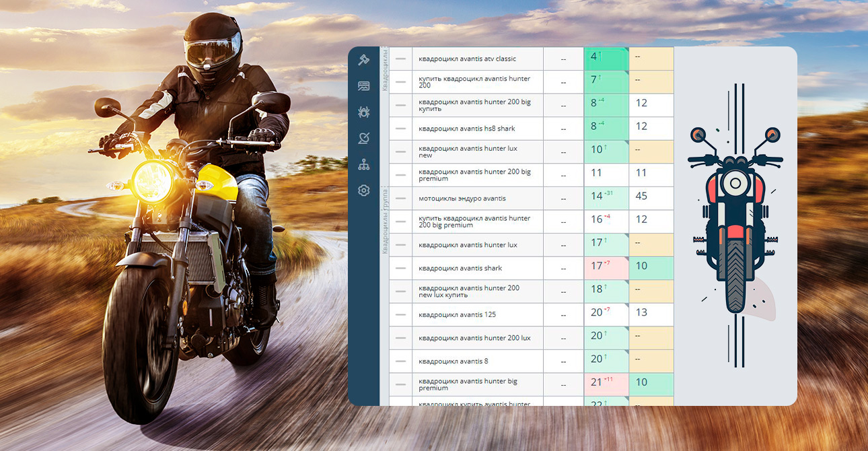
Task: Click the satellite dish sidebar icon
Action: click(x=364, y=139)
